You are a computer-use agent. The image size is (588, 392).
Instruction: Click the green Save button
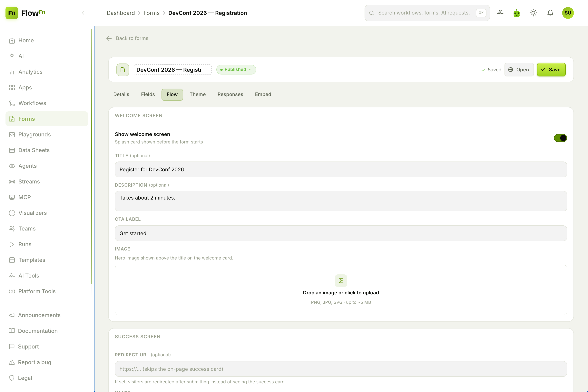point(551,70)
